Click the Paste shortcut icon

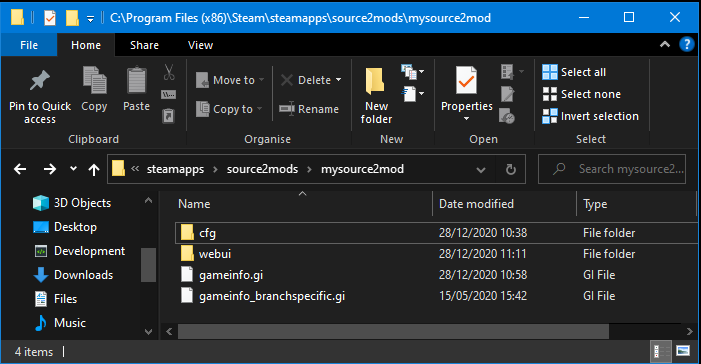click(x=169, y=116)
